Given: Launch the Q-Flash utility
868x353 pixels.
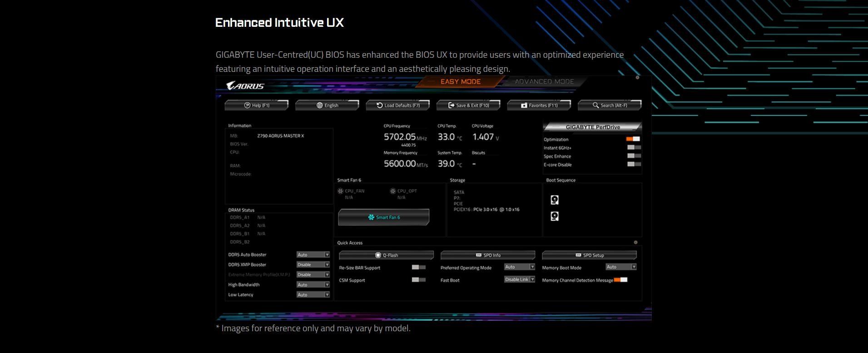Looking at the screenshot, I should pyautogui.click(x=386, y=255).
